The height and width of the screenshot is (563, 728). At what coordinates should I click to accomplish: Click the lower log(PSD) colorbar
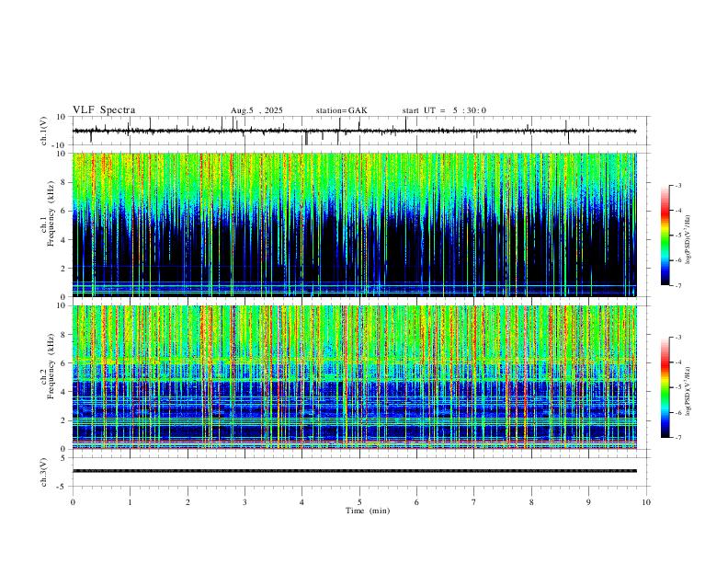(x=665, y=387)
